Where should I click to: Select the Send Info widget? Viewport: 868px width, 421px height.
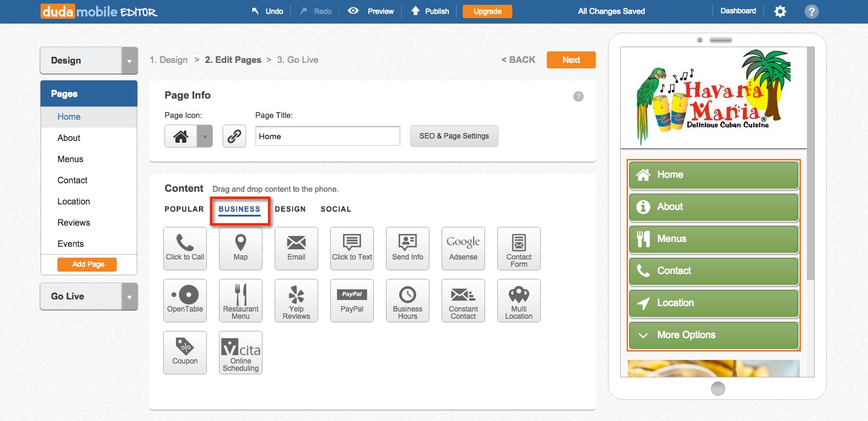coord(408,249)
